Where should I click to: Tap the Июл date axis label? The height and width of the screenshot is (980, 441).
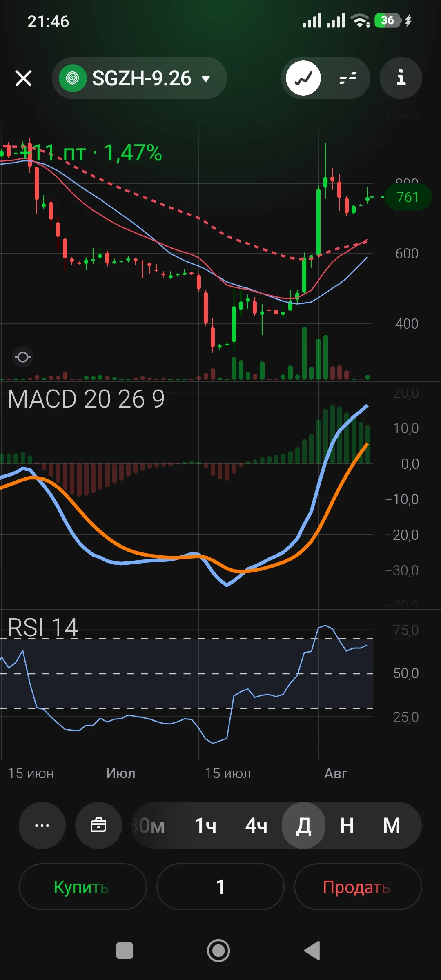pyautogui.click(x=120, y=773)
